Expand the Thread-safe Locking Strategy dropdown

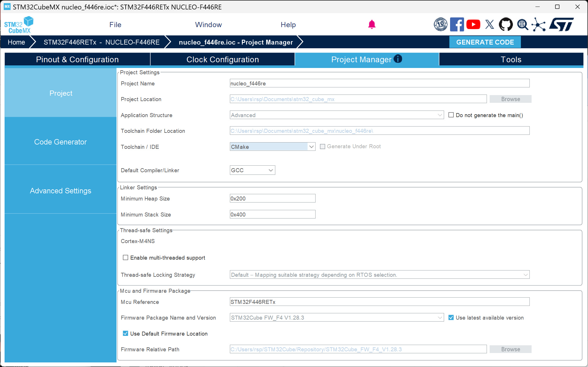tap(525, 275)
